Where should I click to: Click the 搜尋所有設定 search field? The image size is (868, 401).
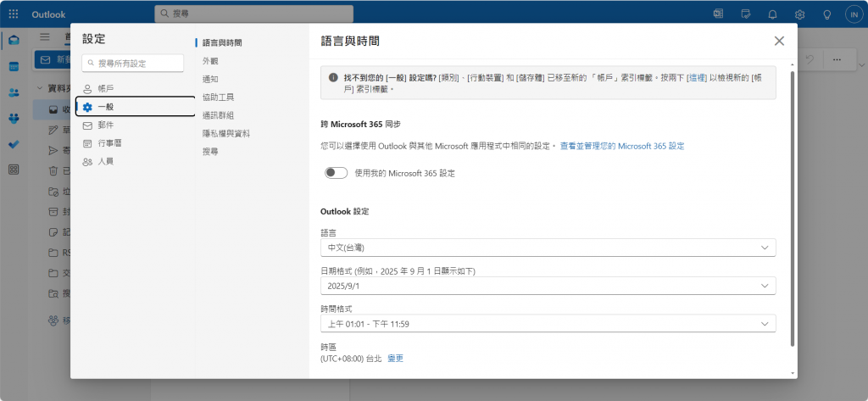point(132,64)
